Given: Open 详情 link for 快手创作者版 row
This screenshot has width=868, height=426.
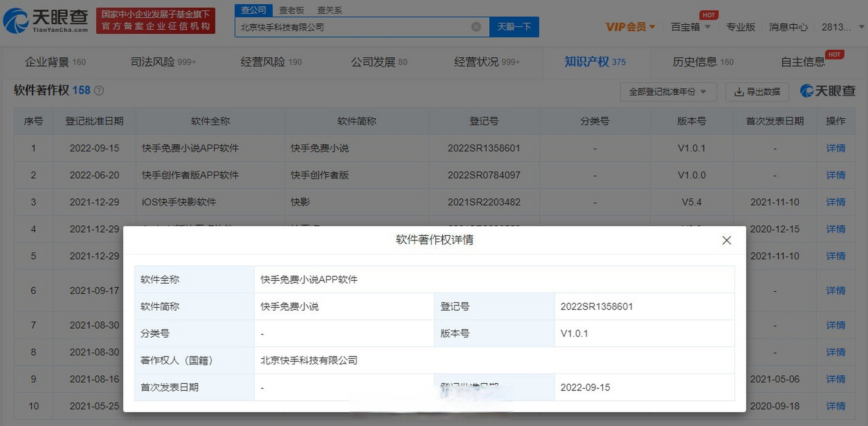Looking at the screenshot, I should (835, 175).
